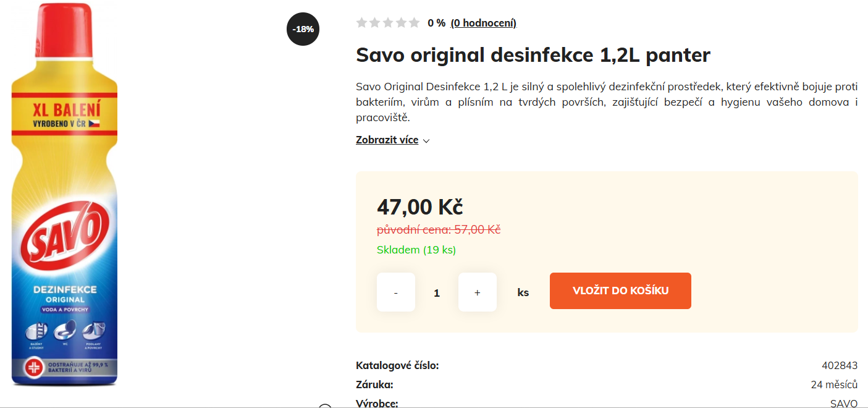Decrease quantity with minus button
Viewport: 868px width, 408px height.
click(x=395, y=292)
